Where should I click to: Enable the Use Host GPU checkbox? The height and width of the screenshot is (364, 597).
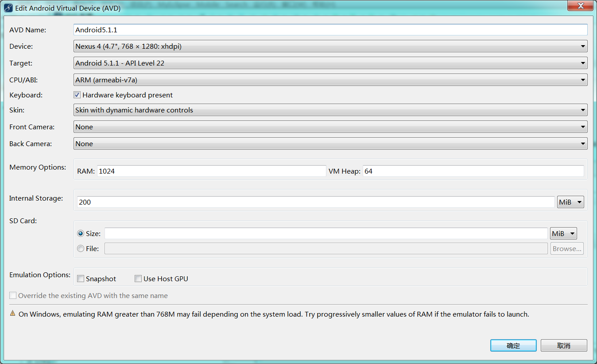138,279
